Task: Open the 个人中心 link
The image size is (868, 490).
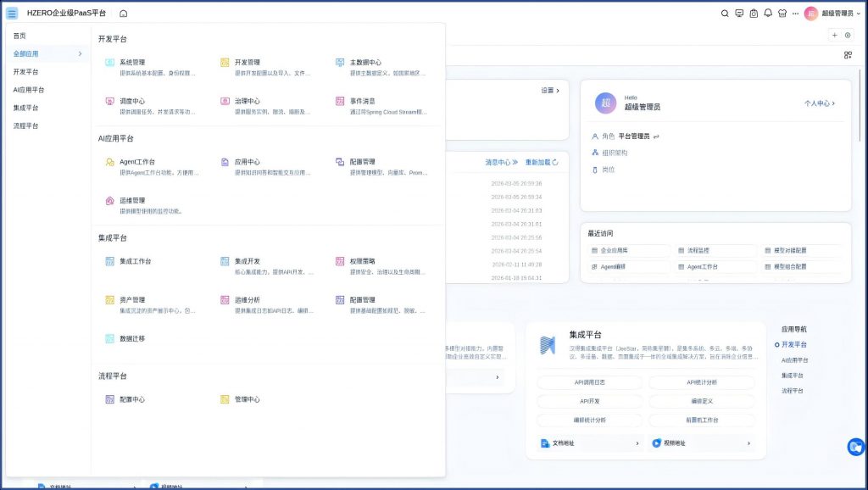Action: (x=819, y=103)
